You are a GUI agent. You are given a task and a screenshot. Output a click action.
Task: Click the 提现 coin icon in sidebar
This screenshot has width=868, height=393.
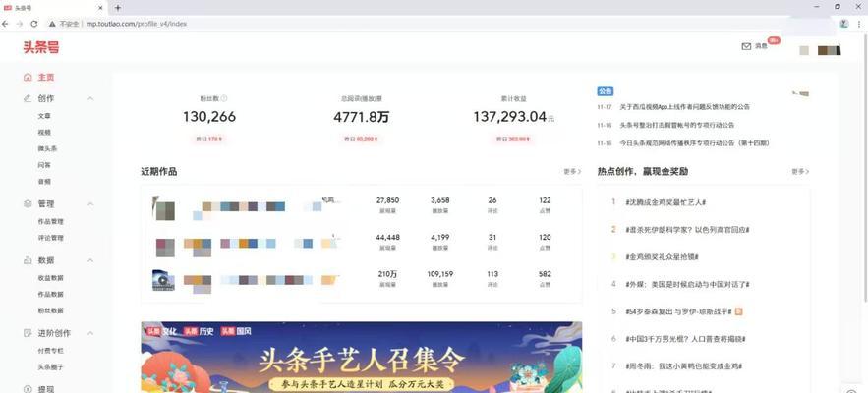click(x=28, y=388)
